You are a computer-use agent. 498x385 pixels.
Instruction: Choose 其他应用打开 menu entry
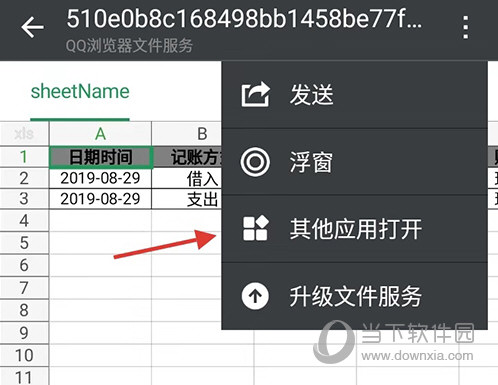coord(355,229)
